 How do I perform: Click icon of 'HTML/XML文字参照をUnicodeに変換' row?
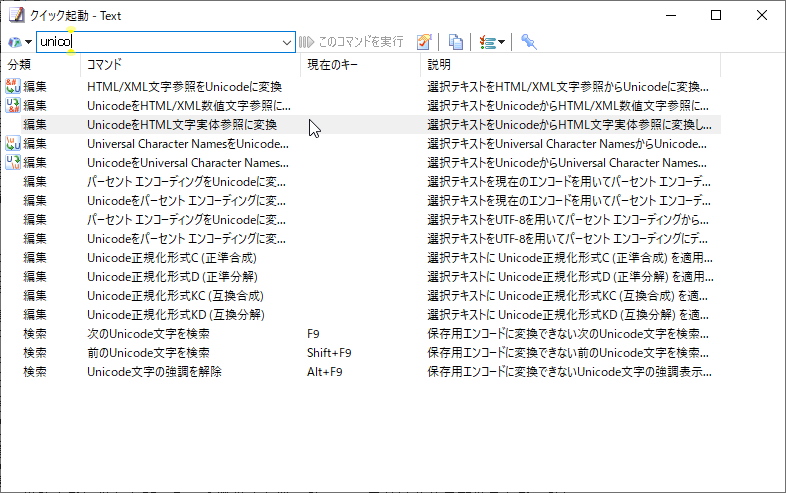(13, 86)
